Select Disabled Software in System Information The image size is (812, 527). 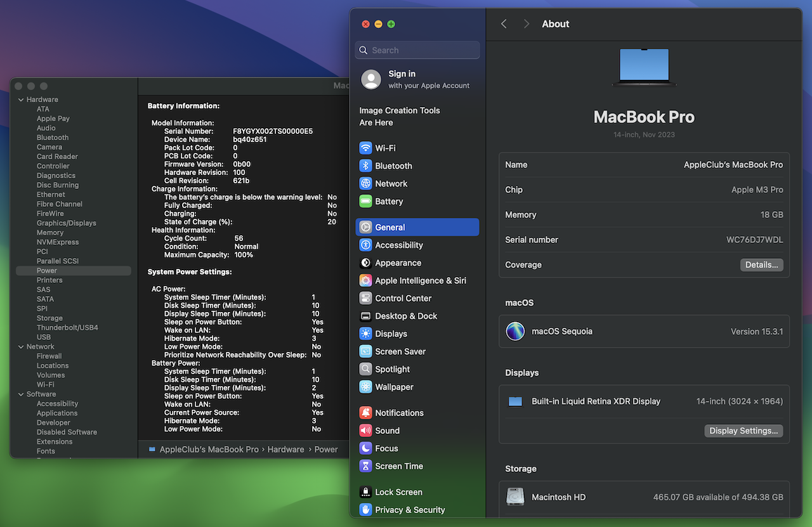67,433
